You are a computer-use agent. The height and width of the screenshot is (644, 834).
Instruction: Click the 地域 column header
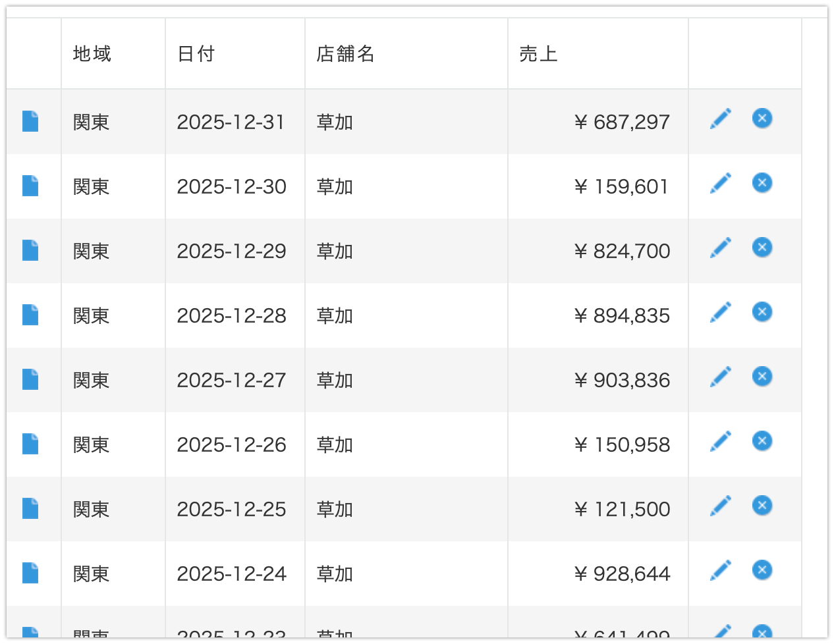(92, 54)
